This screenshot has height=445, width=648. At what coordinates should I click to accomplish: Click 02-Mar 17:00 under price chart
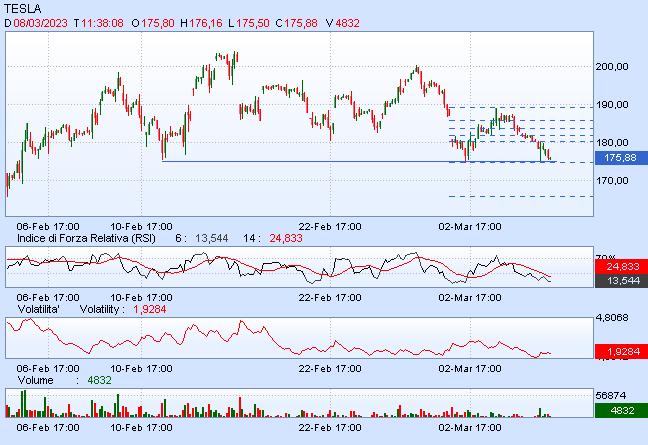click(x=470, y=227)
